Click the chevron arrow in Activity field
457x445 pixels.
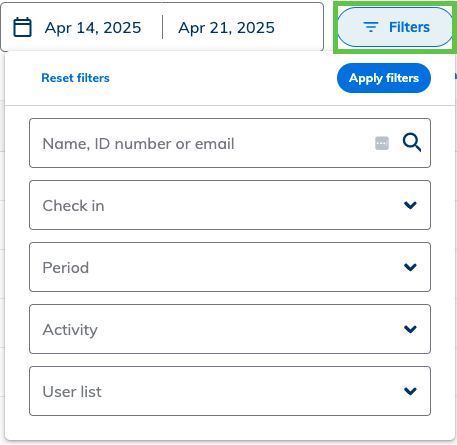click(410, 329)
